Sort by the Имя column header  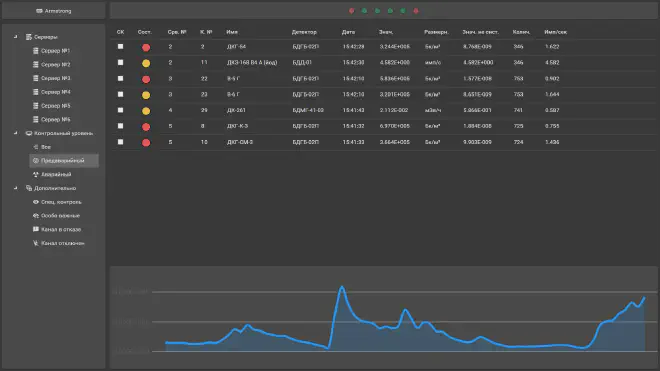(232, 32)
